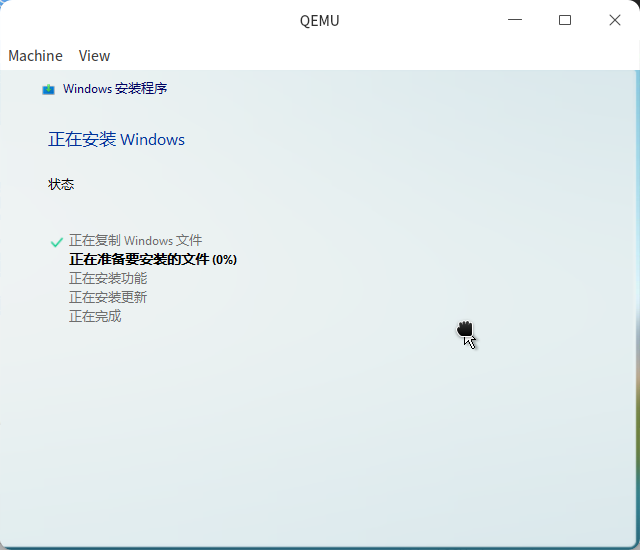Click the QEMU title bar text
The image size is (640, 550).
pos(320,21)
